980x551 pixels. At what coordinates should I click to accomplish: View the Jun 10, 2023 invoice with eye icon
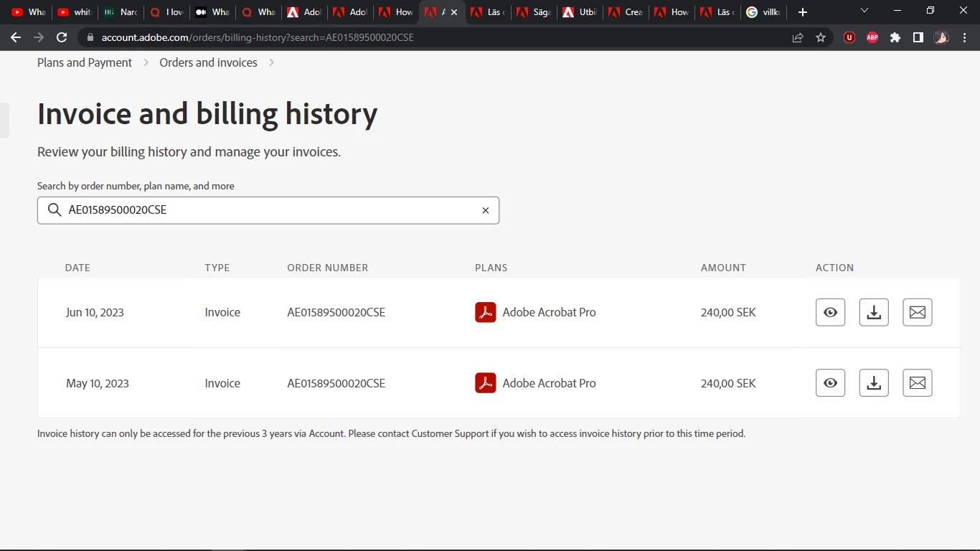click(830, 312)
